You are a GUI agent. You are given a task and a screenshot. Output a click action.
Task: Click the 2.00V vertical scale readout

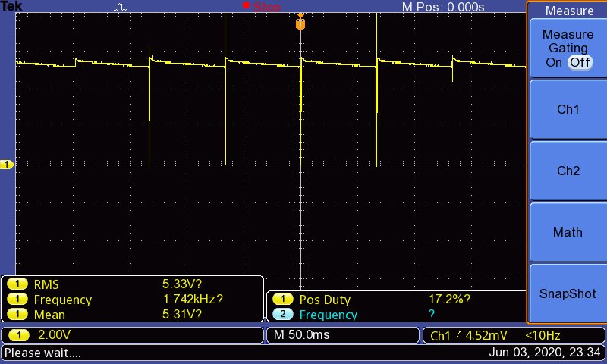tap(54, 335)
